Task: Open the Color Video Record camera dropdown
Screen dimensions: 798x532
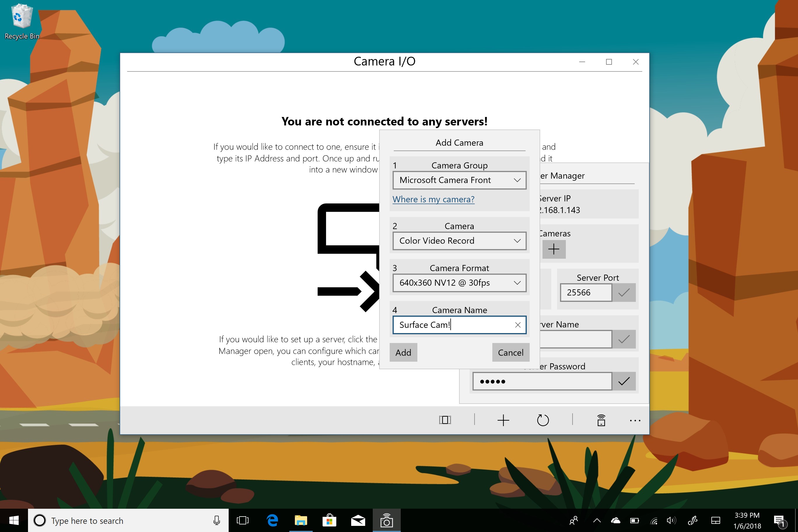Action: click(459, 241)
